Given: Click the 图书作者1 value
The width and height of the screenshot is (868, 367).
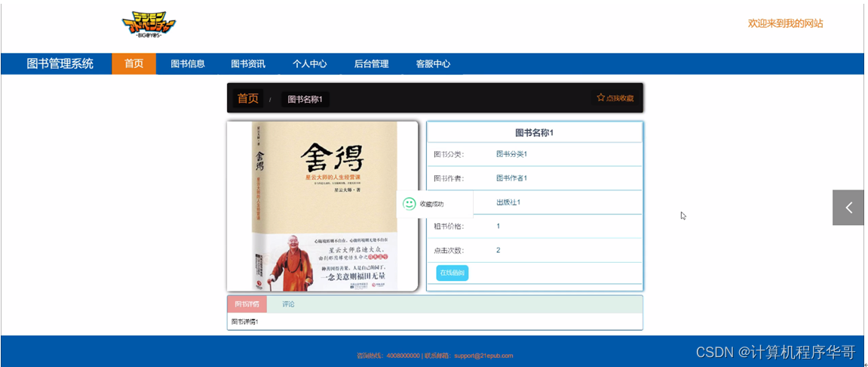Looking at the screenshot, I should (511, 178).
